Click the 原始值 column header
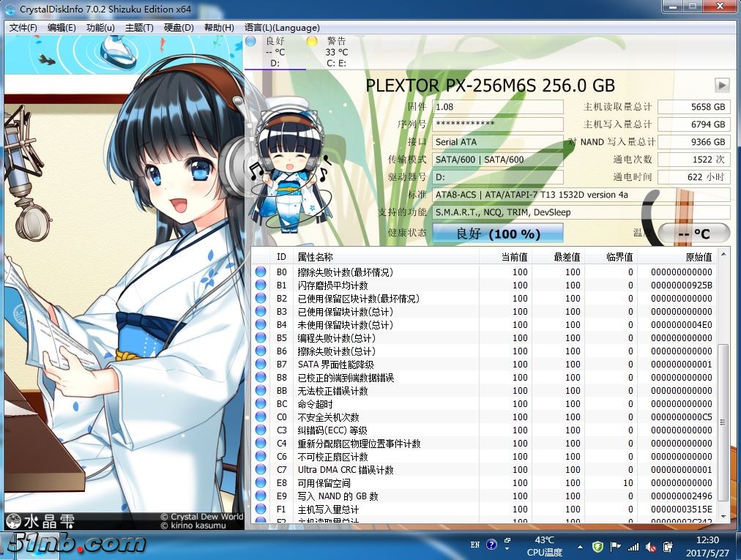 677,257
